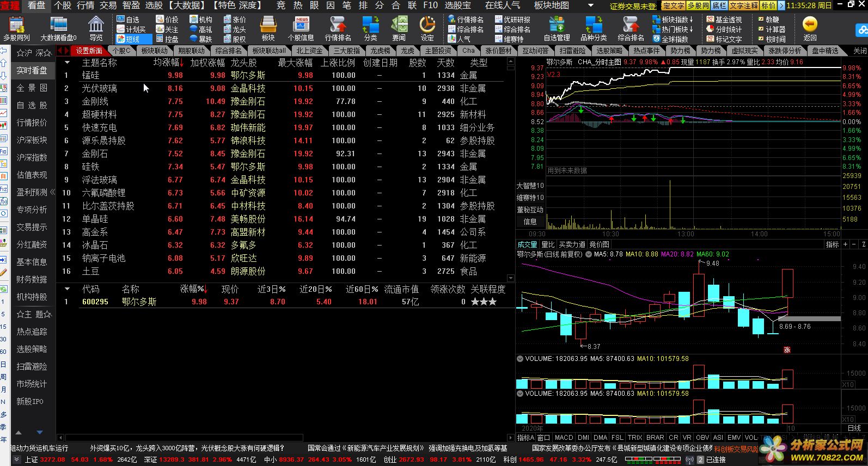Open the 设定 settings icon
868x466 pixels.
[x=427, y=28]
